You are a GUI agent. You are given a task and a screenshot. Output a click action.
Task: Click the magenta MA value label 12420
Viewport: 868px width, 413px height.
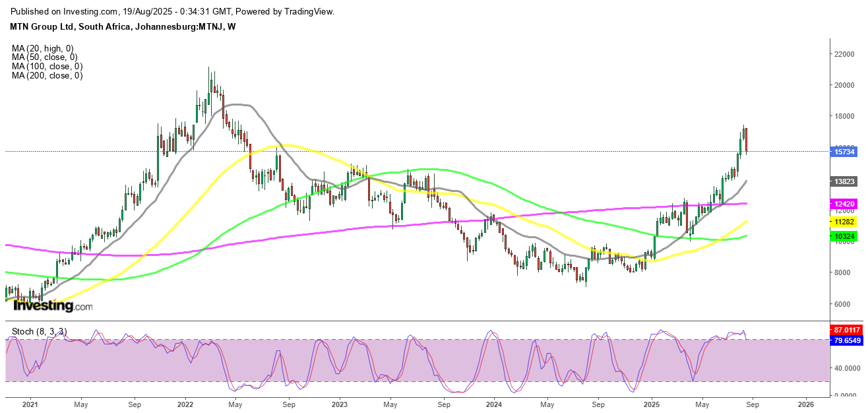click(x=845, y=204)
